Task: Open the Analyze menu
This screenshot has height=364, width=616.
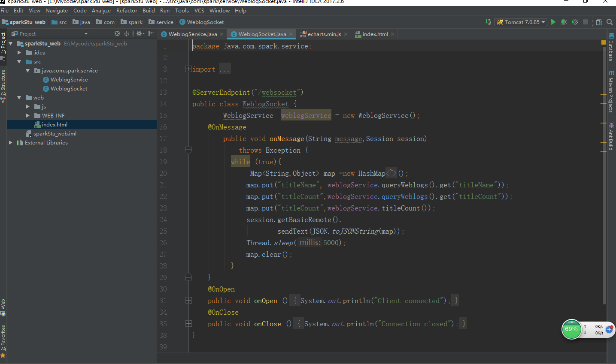Action: (101, 10)
